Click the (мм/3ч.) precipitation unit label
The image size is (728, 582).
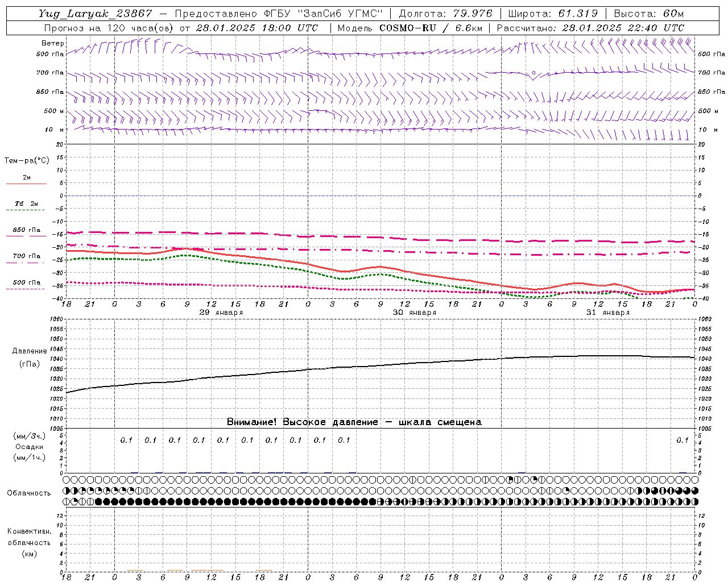tap(30, 436)
